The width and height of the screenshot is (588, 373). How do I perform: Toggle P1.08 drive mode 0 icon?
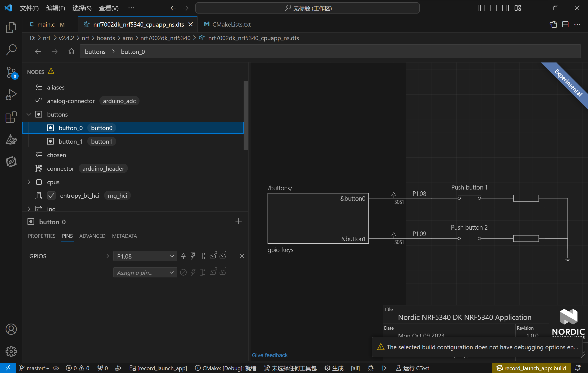tap(213, 256)
